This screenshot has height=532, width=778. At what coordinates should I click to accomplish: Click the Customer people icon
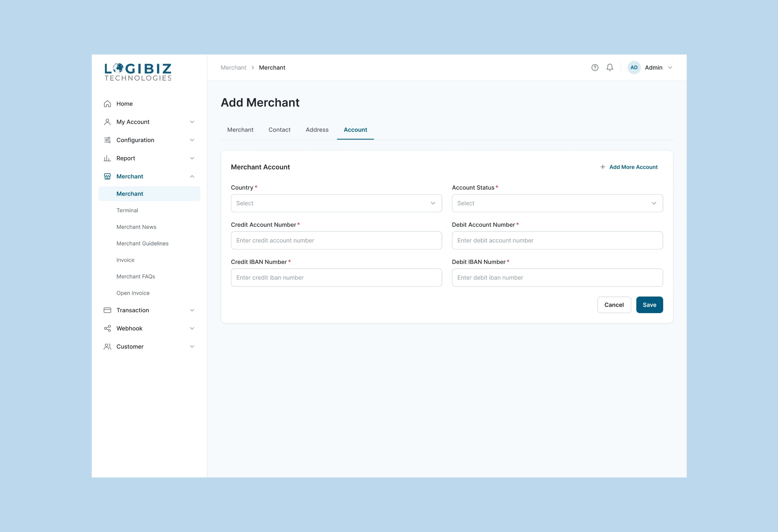[x=107, y=347]
